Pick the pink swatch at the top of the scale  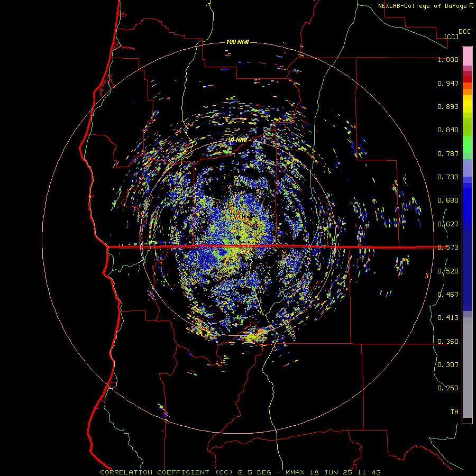[467, 56]
